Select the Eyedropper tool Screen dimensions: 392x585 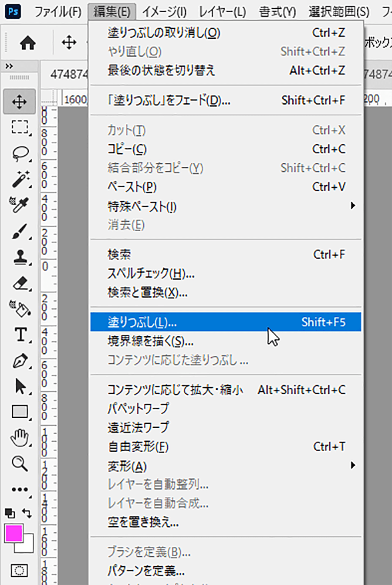tap(19, 205)
